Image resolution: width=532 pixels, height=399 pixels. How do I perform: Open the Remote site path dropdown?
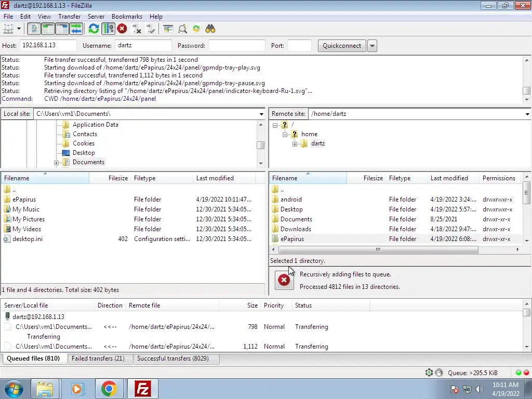click(527, 114)
